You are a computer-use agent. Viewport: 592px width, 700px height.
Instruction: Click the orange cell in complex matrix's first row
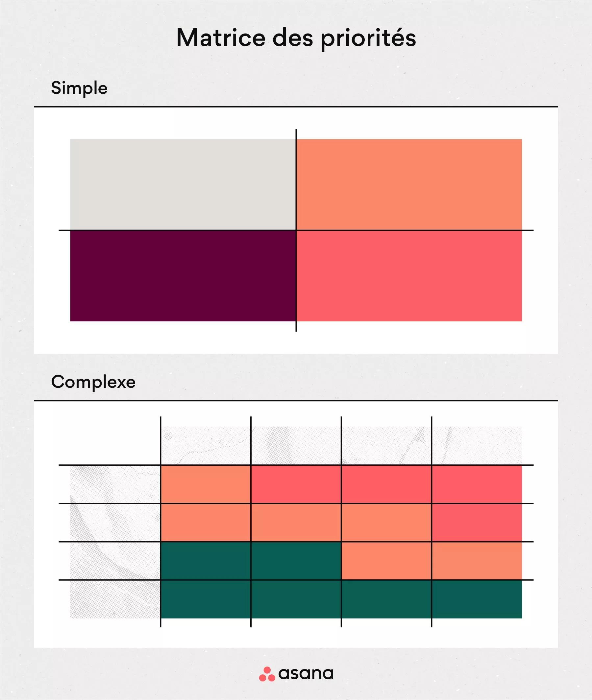[206, 484]
